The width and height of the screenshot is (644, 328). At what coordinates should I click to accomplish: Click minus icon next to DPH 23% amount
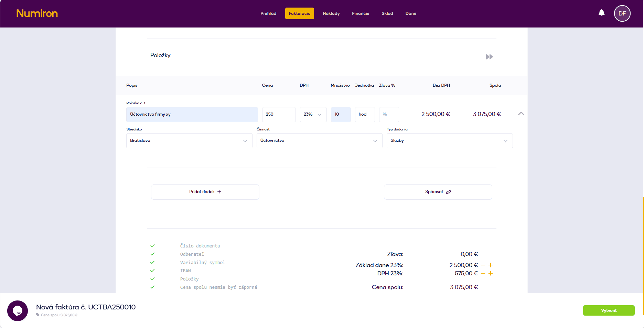pyautogui.click(x=483, y=273)
